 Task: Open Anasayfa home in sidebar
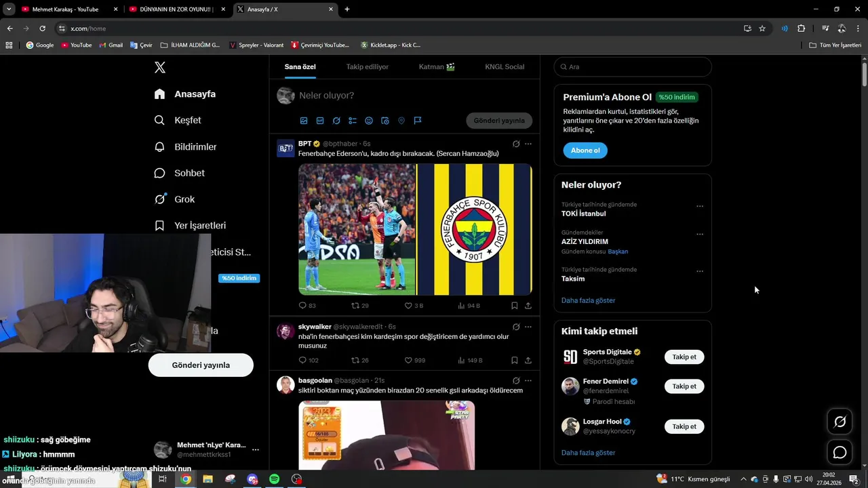(x=185, y=94)
